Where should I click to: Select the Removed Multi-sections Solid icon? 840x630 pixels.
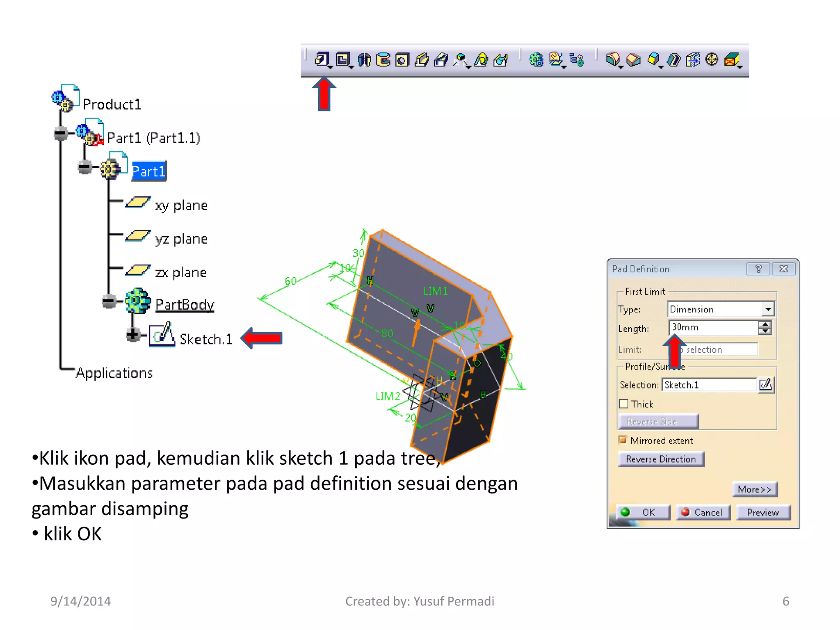pos(501,60)
